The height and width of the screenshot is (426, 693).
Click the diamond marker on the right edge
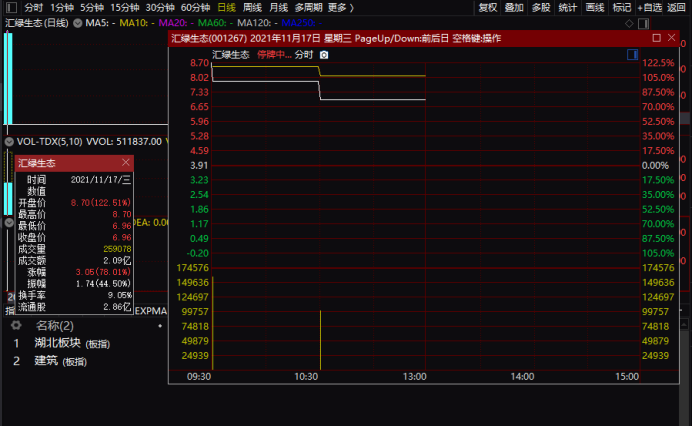pyautogui.click(x=684, y=21)
